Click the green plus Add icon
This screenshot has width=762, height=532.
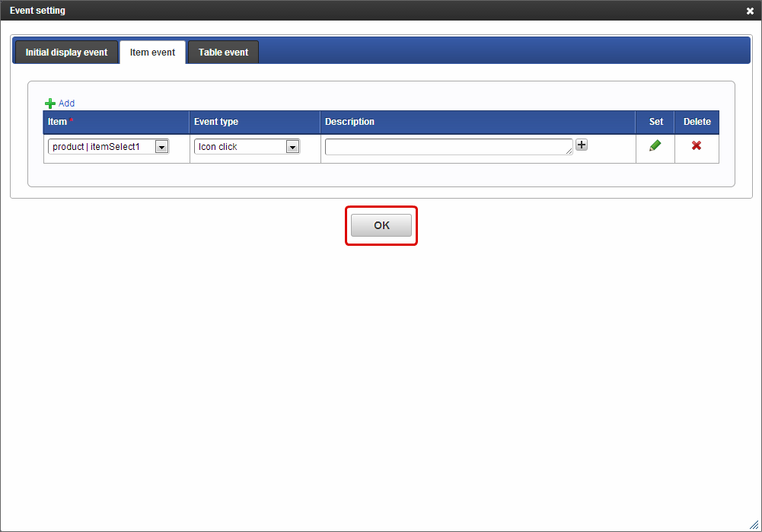point(50,104)
